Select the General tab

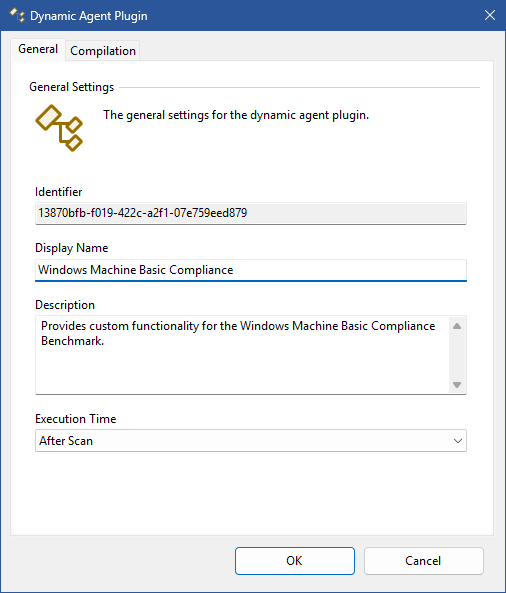[x=38, y=49]
